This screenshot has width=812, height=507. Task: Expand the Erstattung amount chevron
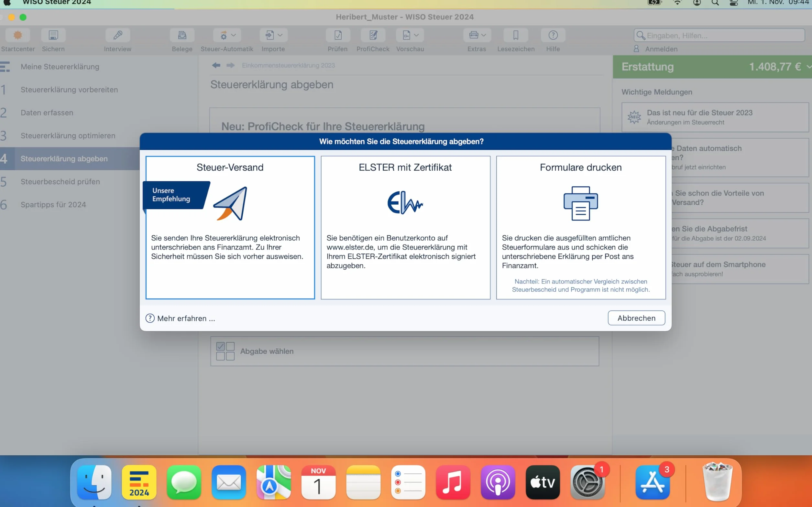pos(808,67)
